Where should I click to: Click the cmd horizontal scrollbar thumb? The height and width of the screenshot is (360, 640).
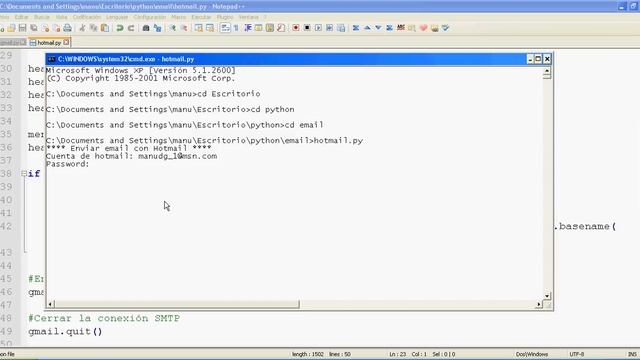point(177,304)
